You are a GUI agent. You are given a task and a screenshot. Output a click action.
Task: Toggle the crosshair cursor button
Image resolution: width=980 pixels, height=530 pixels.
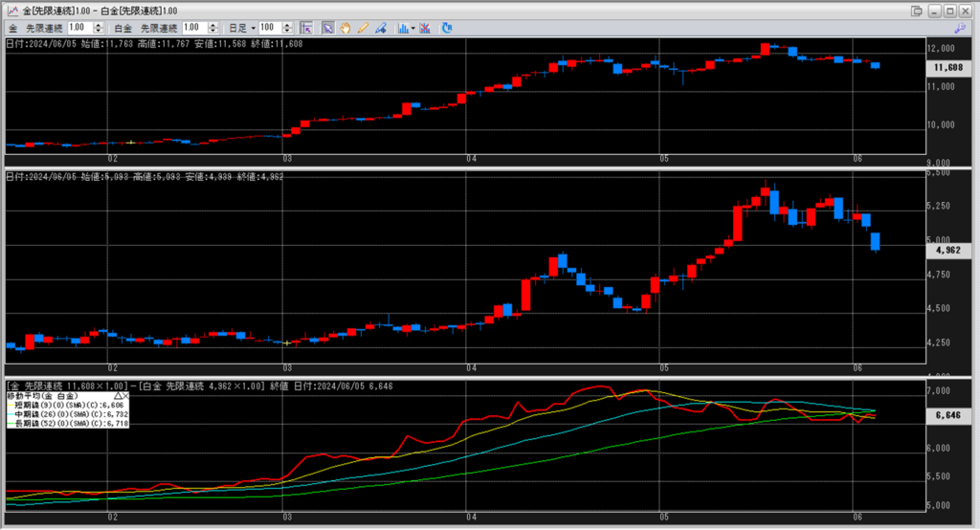tap(305, 28)
